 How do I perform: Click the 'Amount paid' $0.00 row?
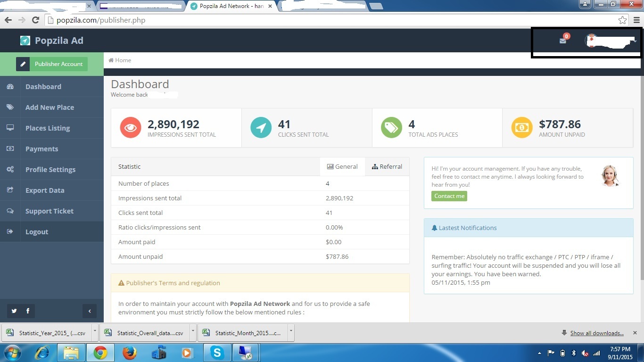pos(260,242)
